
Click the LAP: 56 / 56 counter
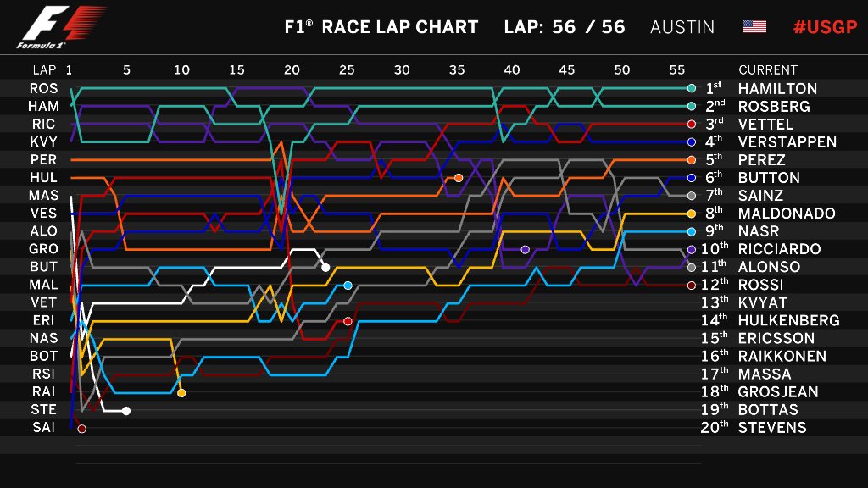click(564, 26)
